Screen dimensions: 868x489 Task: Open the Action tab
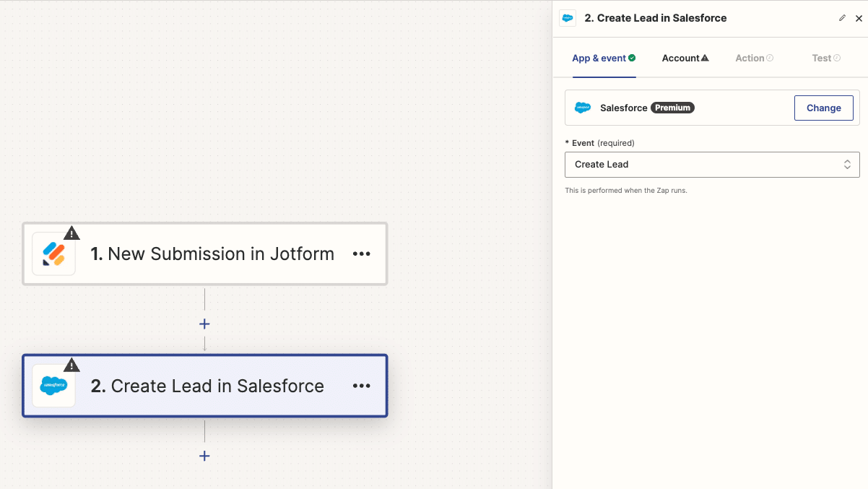point(754,58)
